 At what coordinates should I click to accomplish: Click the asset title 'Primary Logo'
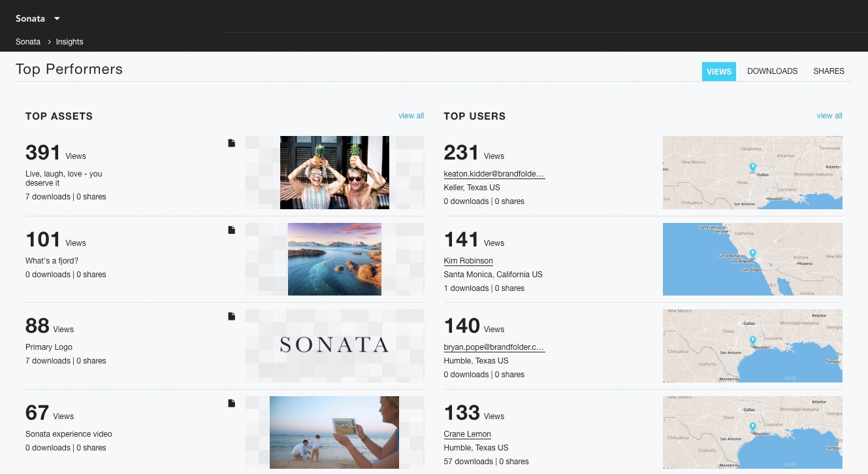pyautogui.click(x=49, y=347)
